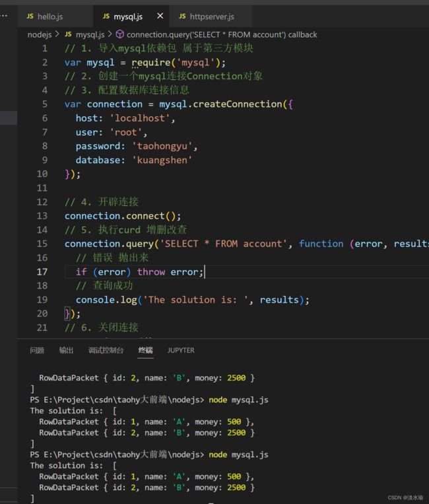Click line number 15 in gutter
Image resolution: width=429 pixels, height=504 pixels.
42,244
